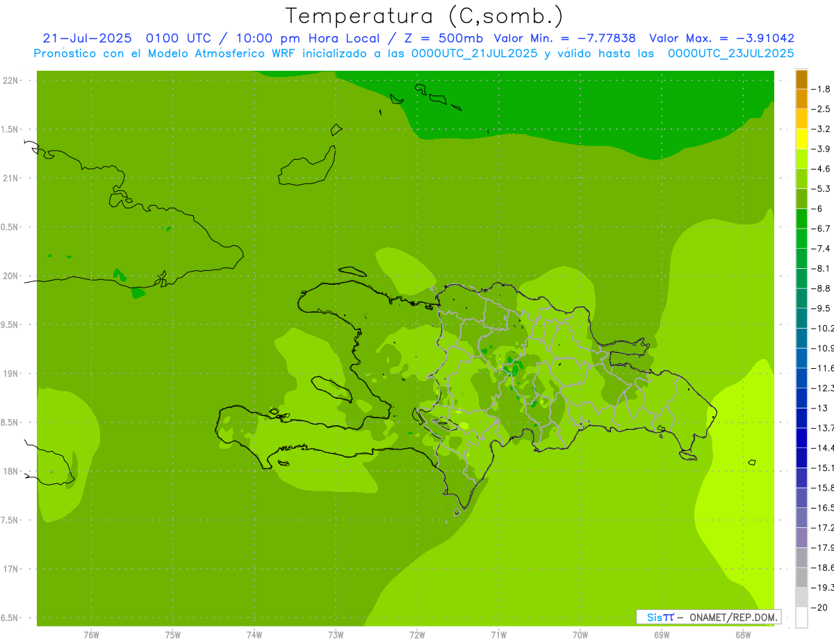Click the "Valor Min. = -7.77838" readout
834x644 pixels.
pyautogui.click(x=564, y=39)
